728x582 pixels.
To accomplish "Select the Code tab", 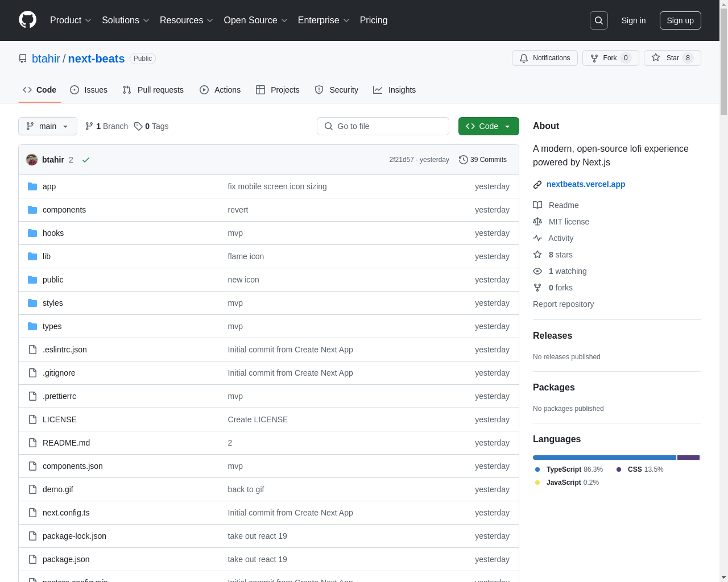I will point(40,90).
